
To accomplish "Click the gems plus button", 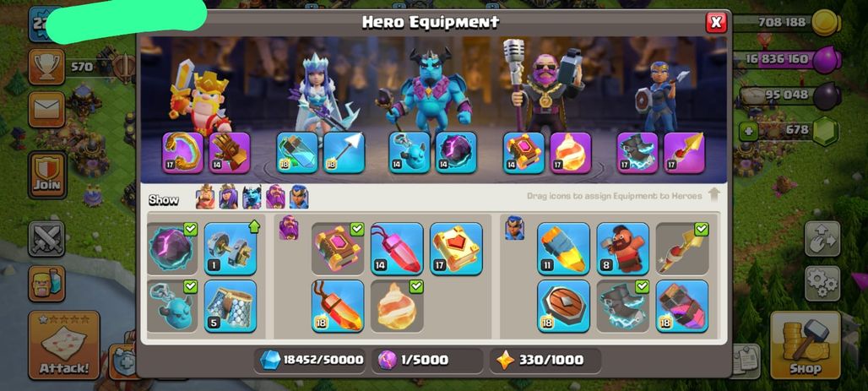I will pos(746,132).
